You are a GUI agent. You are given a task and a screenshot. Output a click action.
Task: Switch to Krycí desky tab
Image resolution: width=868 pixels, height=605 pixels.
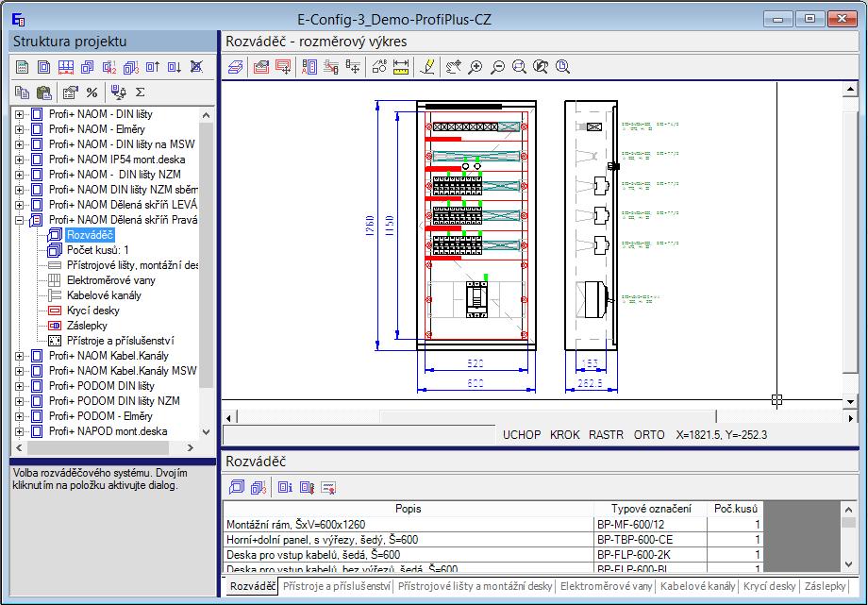770,586
